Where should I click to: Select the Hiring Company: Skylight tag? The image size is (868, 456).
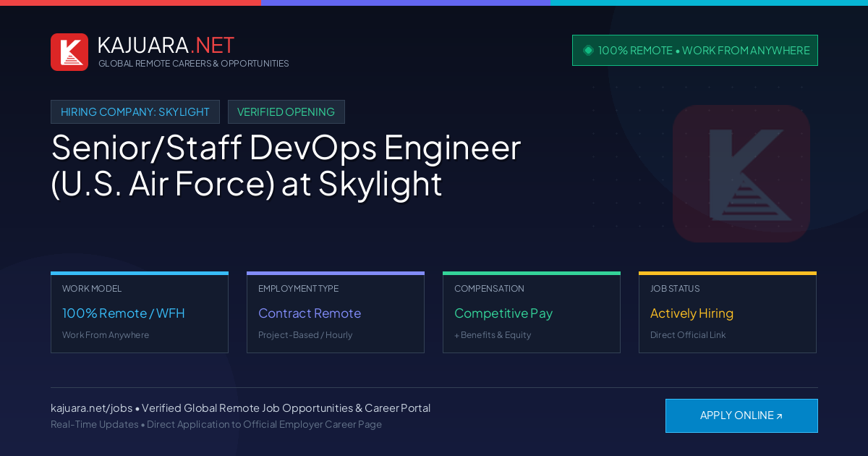click(x=135, y=112)
